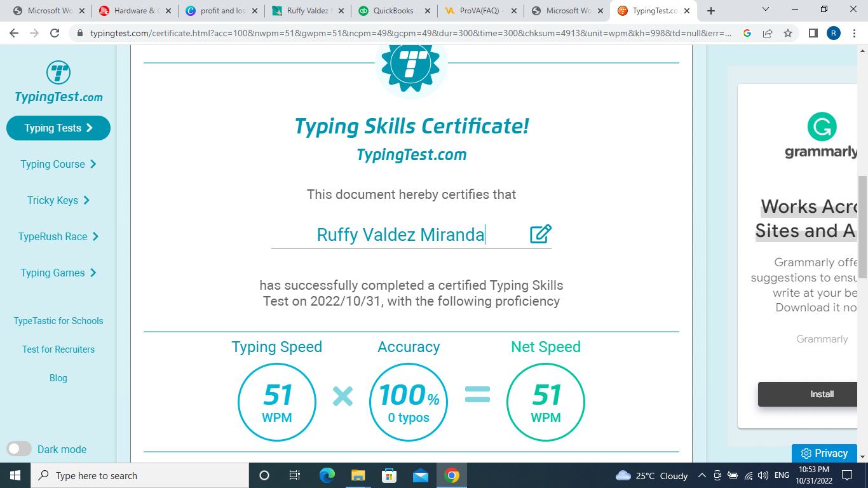
Task: Open the Mail app from the taskbar
Action: (421, 475)
